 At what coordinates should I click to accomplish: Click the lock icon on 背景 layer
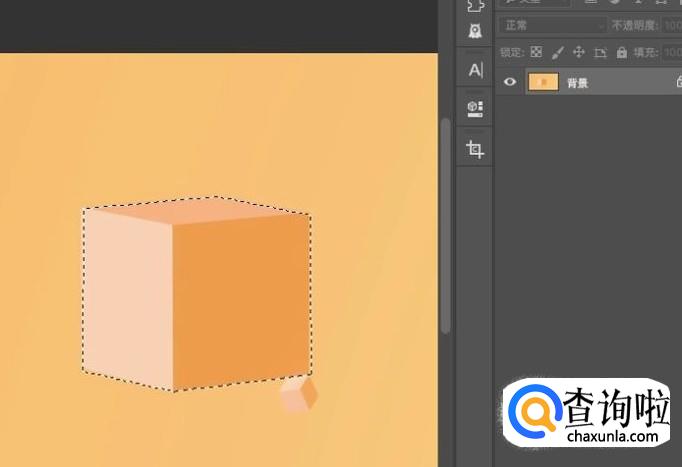click(679, 81)
